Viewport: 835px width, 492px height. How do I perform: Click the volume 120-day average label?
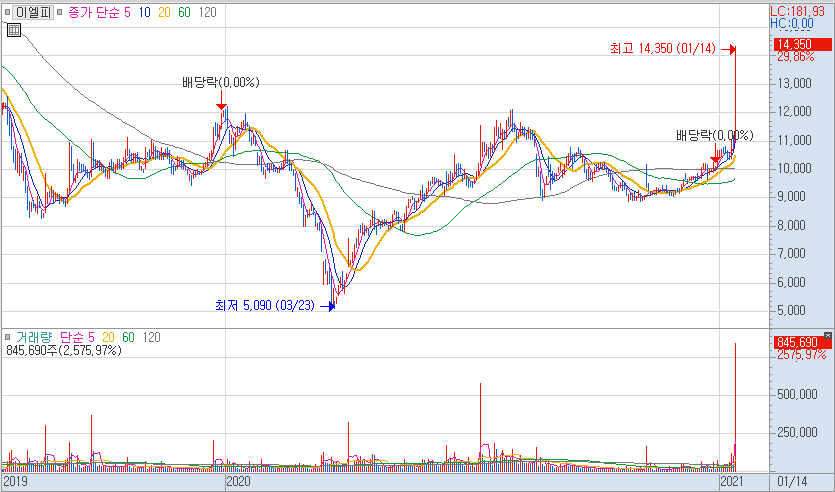coord(151,337)
